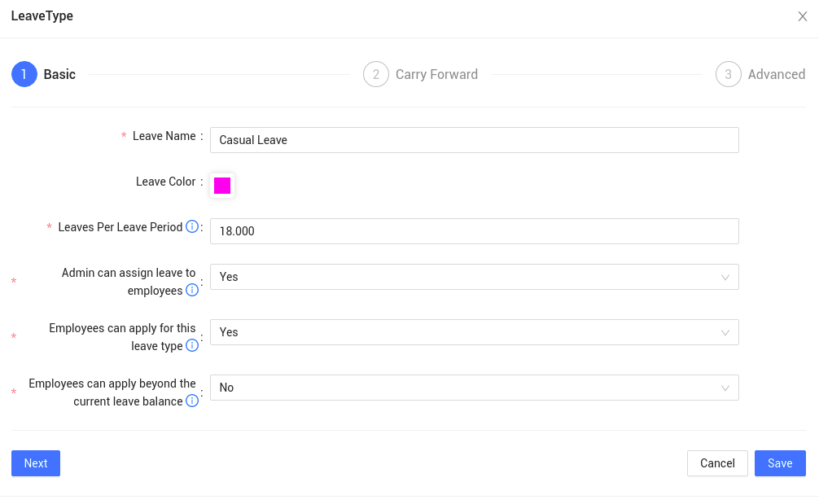This screenshot has width=819, height=504.
Task: Show info for current leave balance setting
Action: pos(192,401)
